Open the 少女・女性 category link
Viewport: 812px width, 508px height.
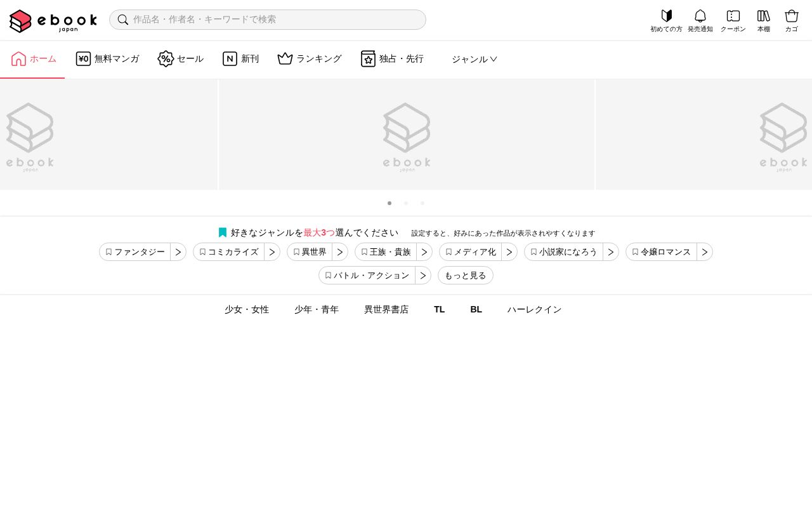247,309
